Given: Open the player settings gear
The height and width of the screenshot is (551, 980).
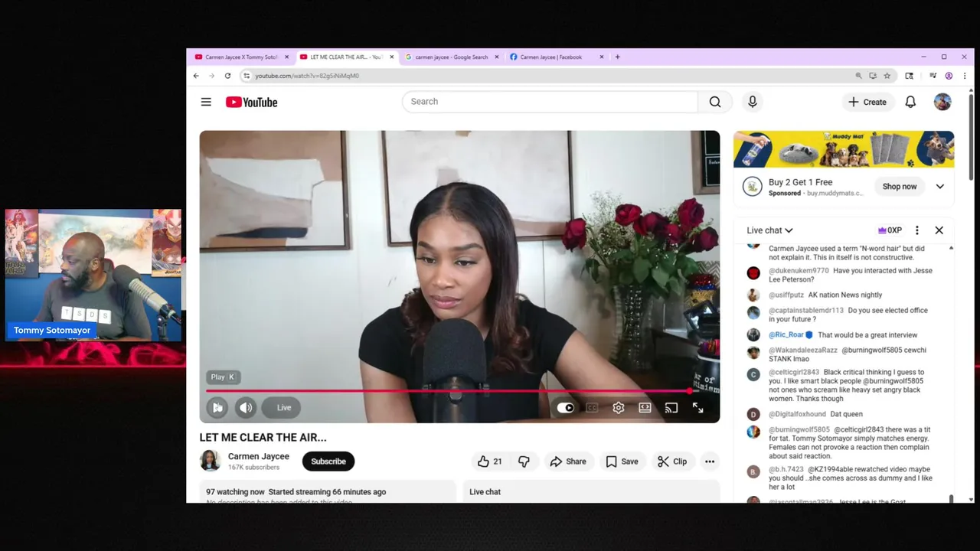Looking at the screenshot, I should pos(619,408).
